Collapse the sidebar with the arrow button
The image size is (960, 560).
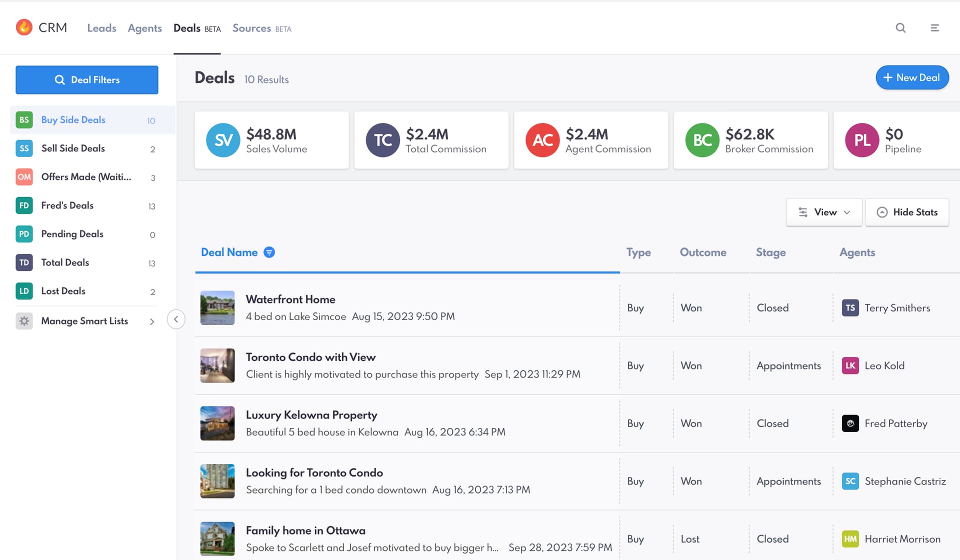click(x=176, y=319)
